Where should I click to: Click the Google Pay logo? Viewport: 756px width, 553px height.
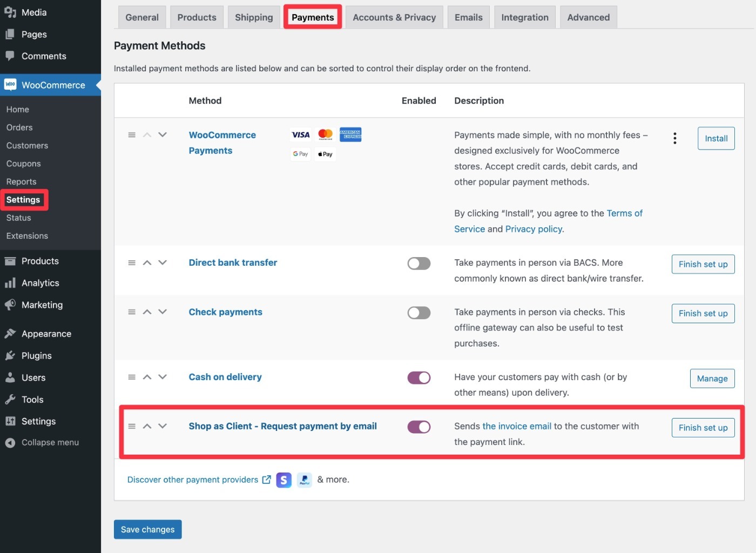(x=300, y=154)
